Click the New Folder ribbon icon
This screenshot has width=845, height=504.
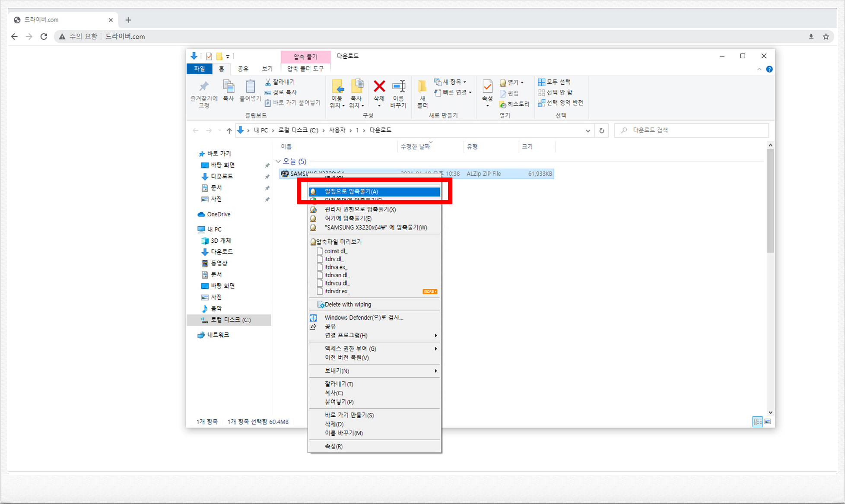click(x=422, y=87)
